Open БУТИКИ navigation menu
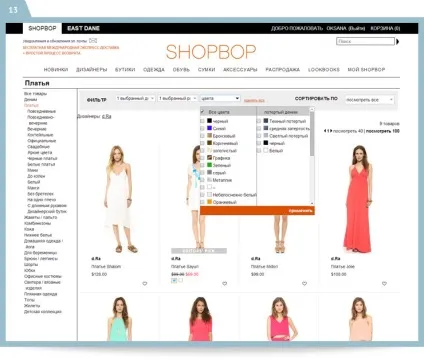 click(x=125, y=70)
